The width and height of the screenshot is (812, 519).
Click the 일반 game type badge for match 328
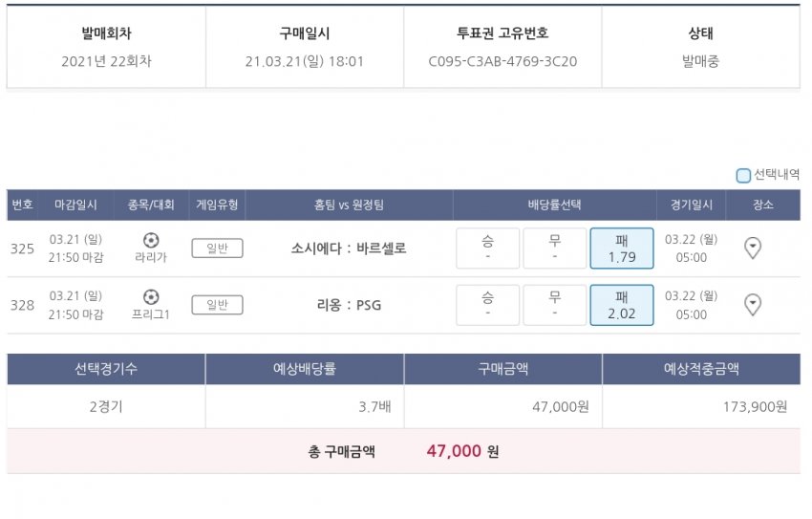(218, 305)
